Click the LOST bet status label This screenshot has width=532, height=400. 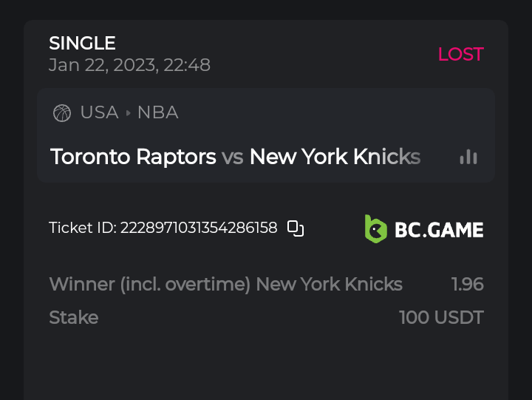[x=460, y=54]
